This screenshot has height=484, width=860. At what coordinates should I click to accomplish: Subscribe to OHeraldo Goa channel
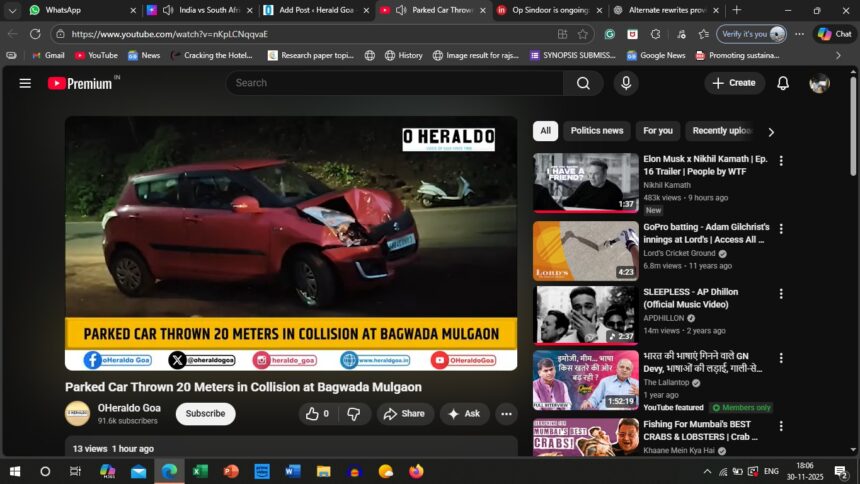[205, 414]
